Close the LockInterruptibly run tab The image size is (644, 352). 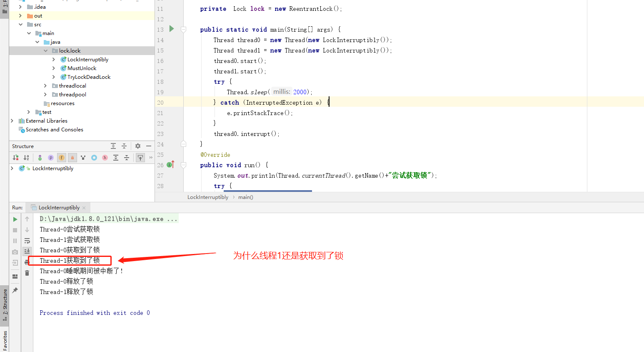click(x=84, y=208)
